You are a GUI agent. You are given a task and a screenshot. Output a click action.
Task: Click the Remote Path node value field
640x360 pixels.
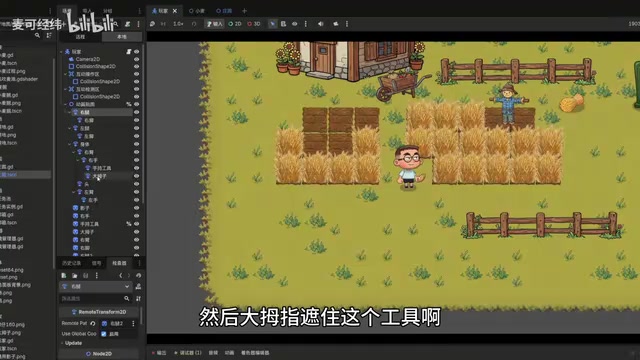click(x=115, y=323)
